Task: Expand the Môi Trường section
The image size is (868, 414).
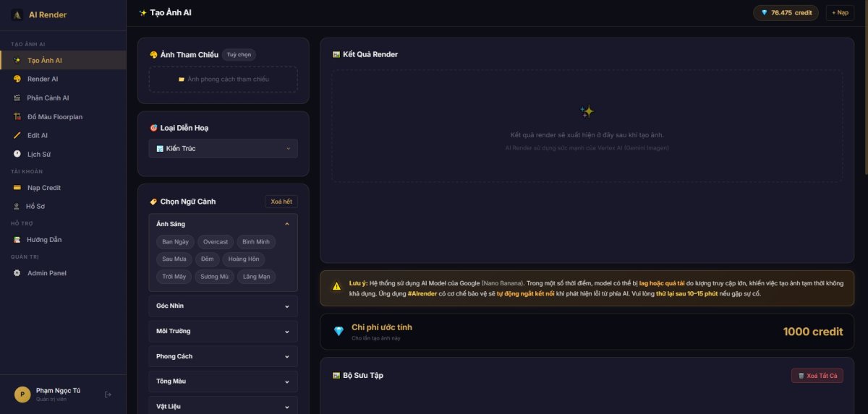Action: pyautogui.click(x=223, y=332)
